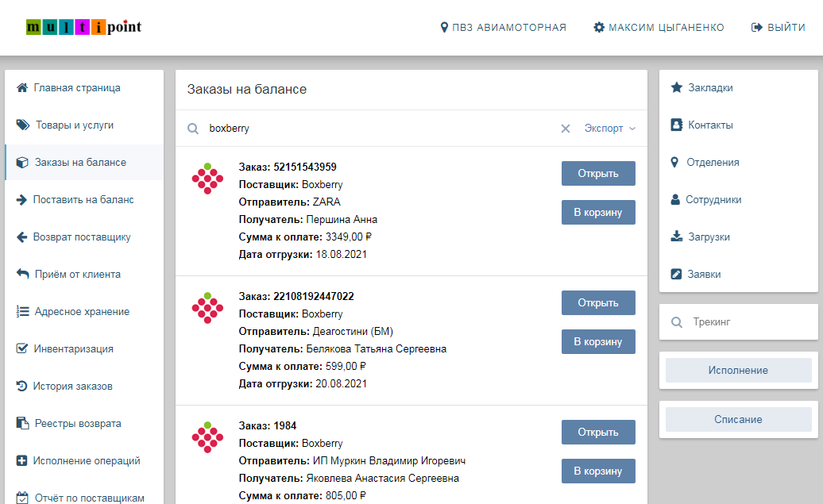
Task: Click the reply arrow icon for Приём от клиента
Action: (x=22, y=274)
